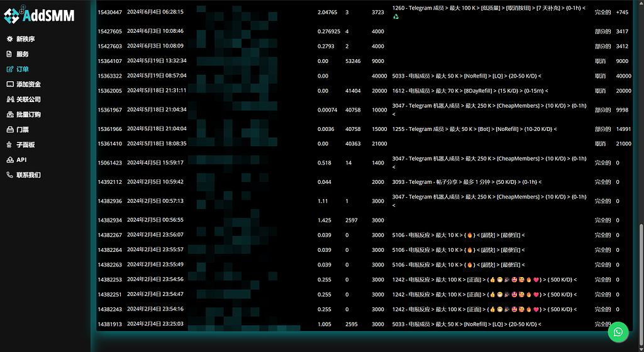The height and width of the screenshot is (352, 644).
Task: Click the start count 53246
Action: [353, 61]
